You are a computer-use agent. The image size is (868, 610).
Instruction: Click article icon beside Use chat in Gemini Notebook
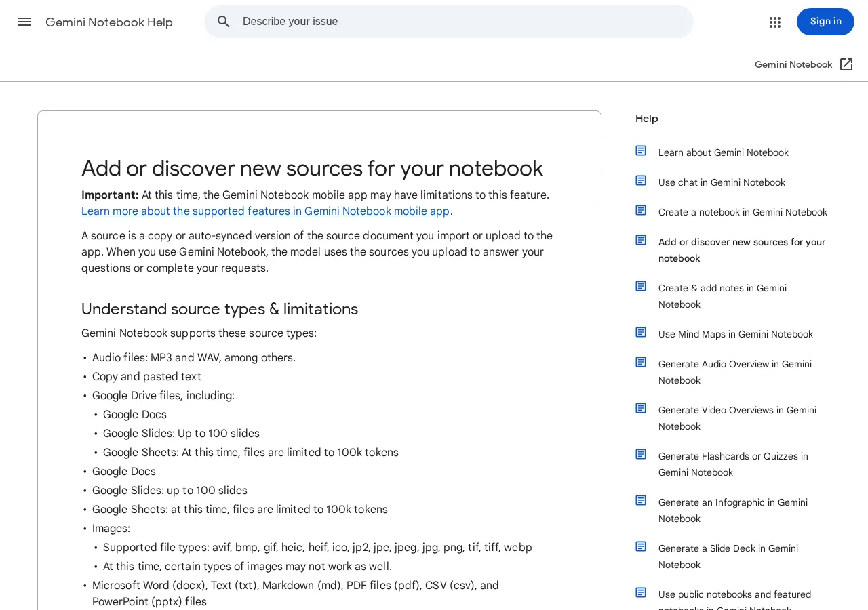(x=641, y=180)
